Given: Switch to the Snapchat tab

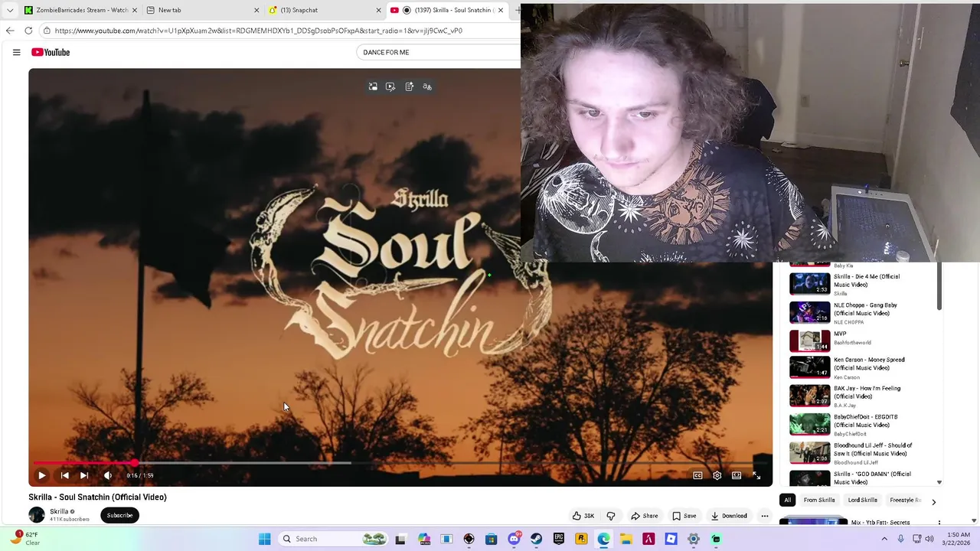Looking at the screenshot, I should 324,10.
